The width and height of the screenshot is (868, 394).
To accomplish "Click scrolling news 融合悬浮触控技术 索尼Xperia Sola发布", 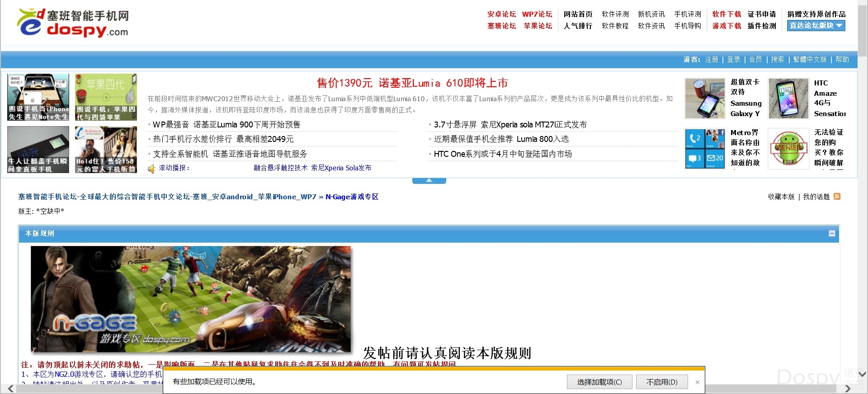I will tap(312, 168).
